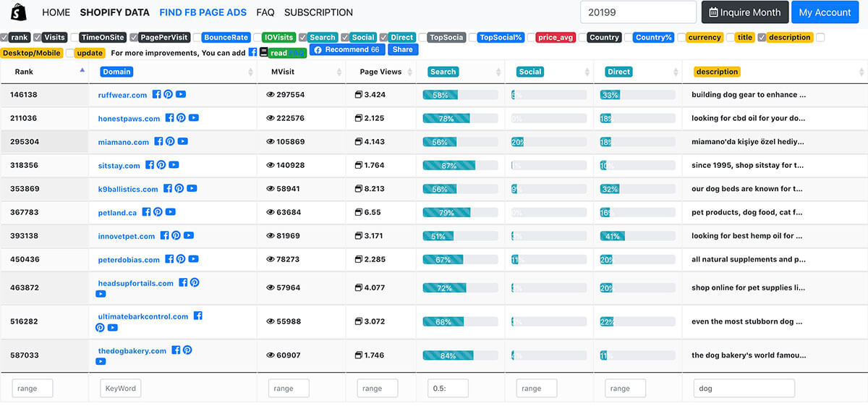
Task: Sort by Search column sort arrows
Action: pos(499,72)
